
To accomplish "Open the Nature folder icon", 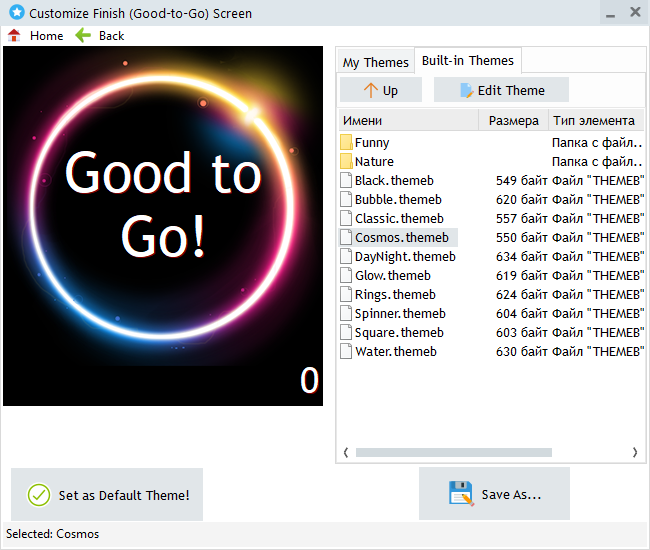I will [x=347, y=162].
